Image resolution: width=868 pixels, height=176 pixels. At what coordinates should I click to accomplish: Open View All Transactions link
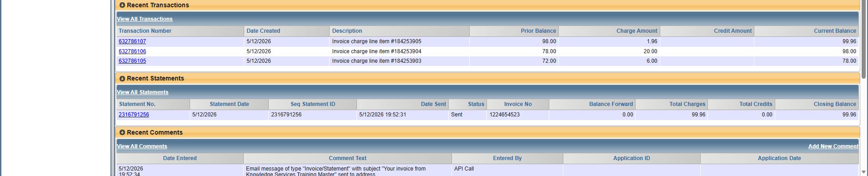click(145, 19)
